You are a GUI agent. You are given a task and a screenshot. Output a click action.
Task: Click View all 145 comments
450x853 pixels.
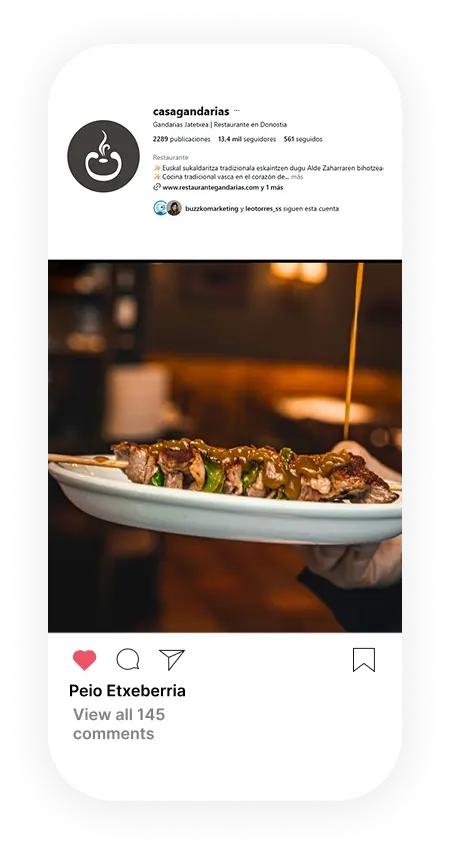click(x=119, y=724)
